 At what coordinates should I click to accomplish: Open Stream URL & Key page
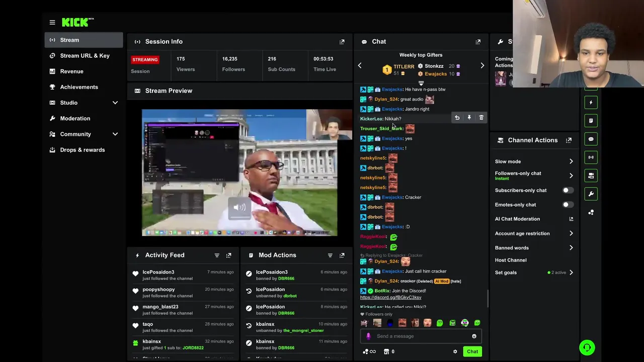point(84,56)
